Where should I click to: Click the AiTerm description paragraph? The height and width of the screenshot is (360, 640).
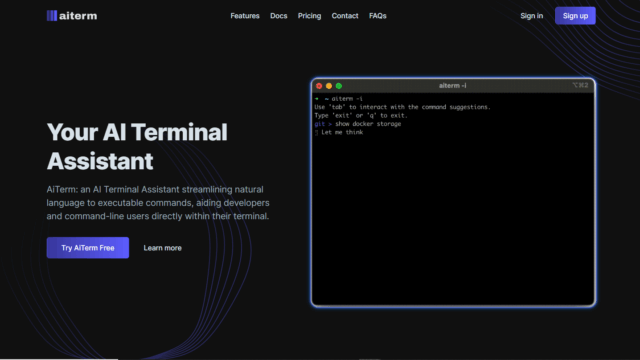[158, 203]
